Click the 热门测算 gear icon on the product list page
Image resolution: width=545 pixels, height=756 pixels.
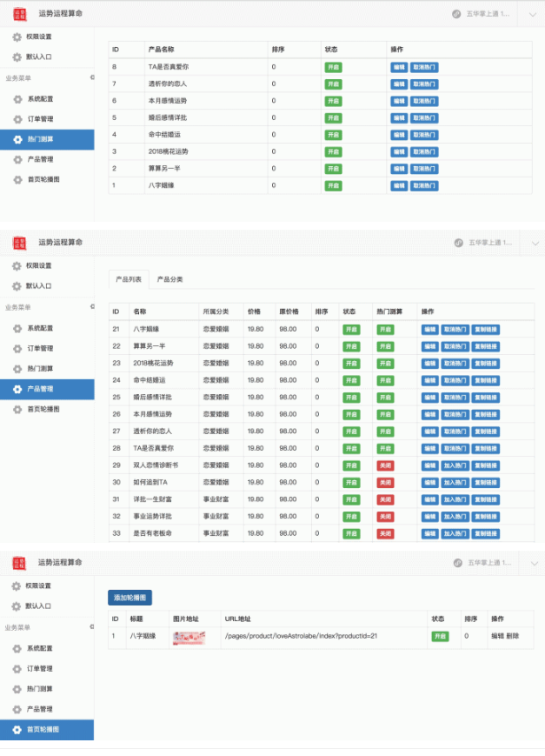[18, 369]
